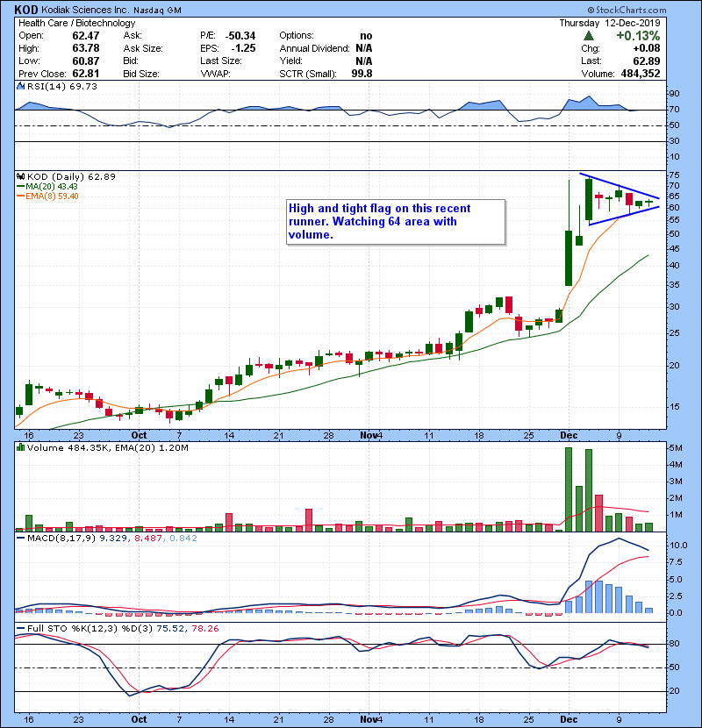Click the Last price '62.89' in the header table

coord(646,61)
